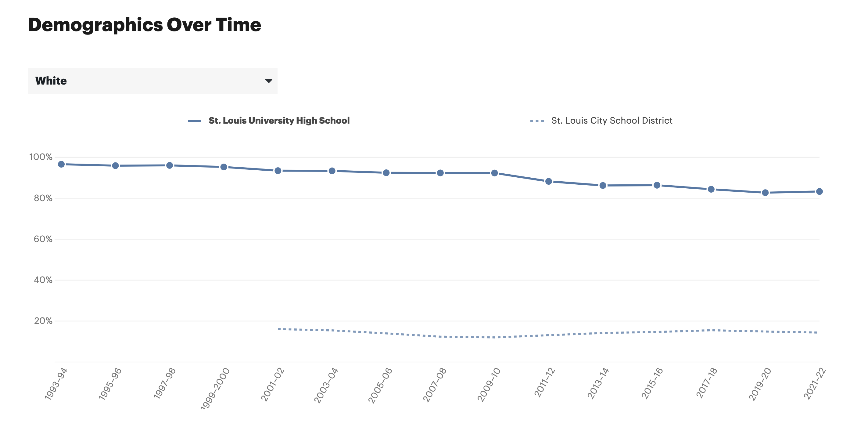Click the dotted line legend swatch
This screenshot has height=431, width=868.
pos(537,121)
